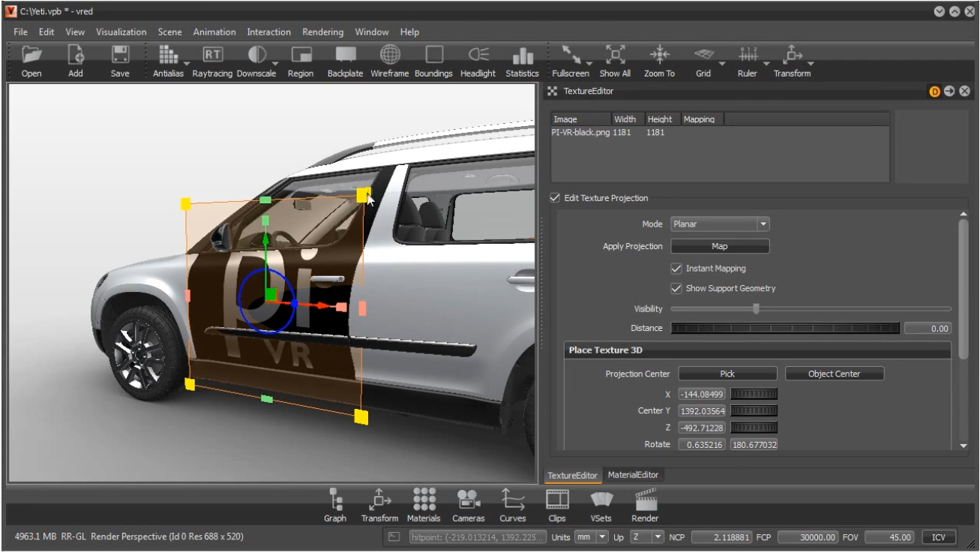The width and height of the screenshot is (980, 553).
Task: Expand the top Transform dropdown arrow
Action: [810, 63]
